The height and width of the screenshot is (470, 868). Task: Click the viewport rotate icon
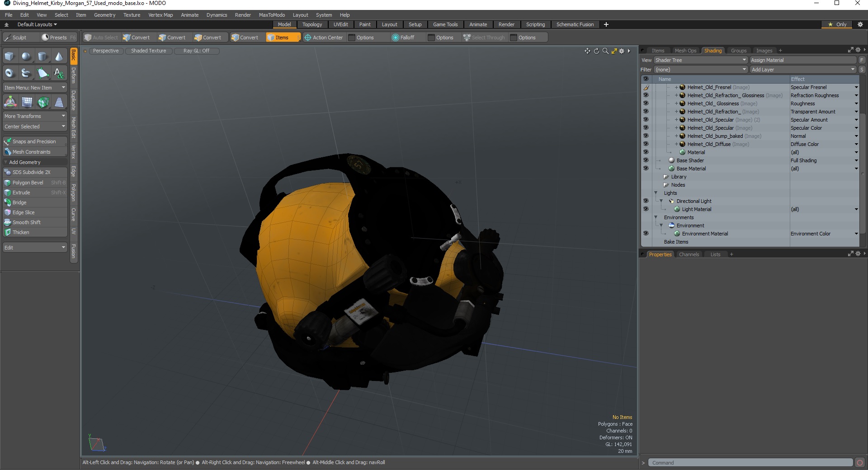click(596, 51)
